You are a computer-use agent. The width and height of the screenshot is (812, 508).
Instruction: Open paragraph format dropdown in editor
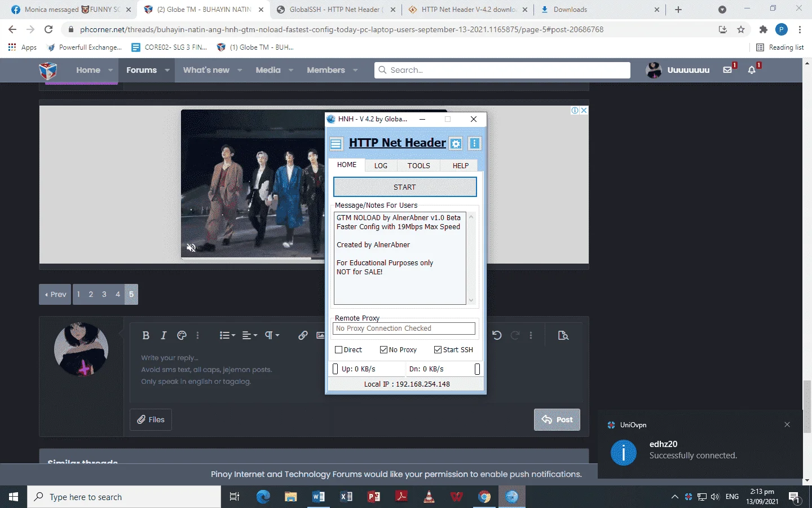pos(272,335)
